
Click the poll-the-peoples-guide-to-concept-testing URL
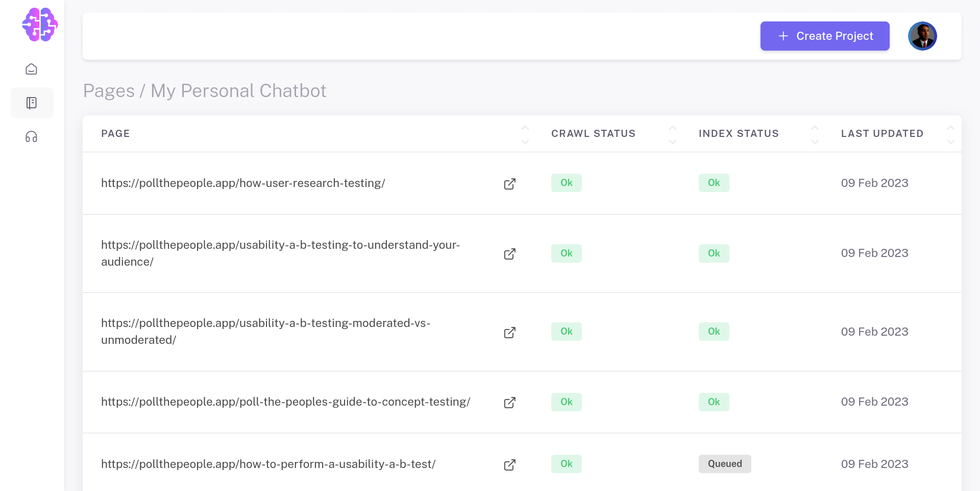pos(285,402)
